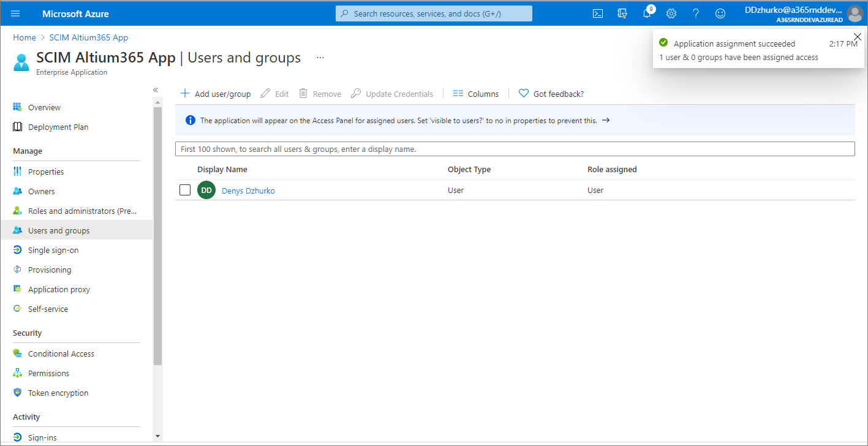Click the arrow in the info banner

(605, 121)
